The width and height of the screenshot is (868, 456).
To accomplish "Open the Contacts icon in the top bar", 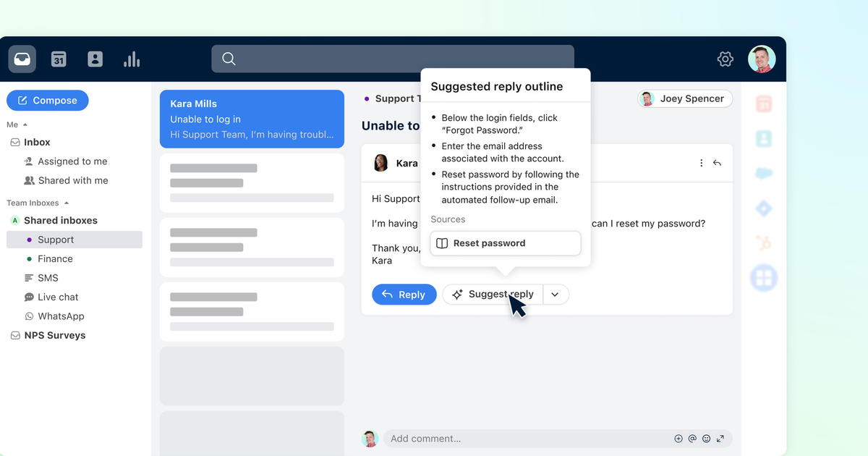I will (95, 59).
